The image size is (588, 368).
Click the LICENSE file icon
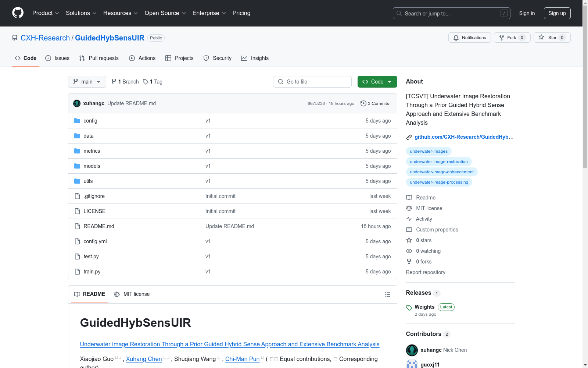(77, 211)
